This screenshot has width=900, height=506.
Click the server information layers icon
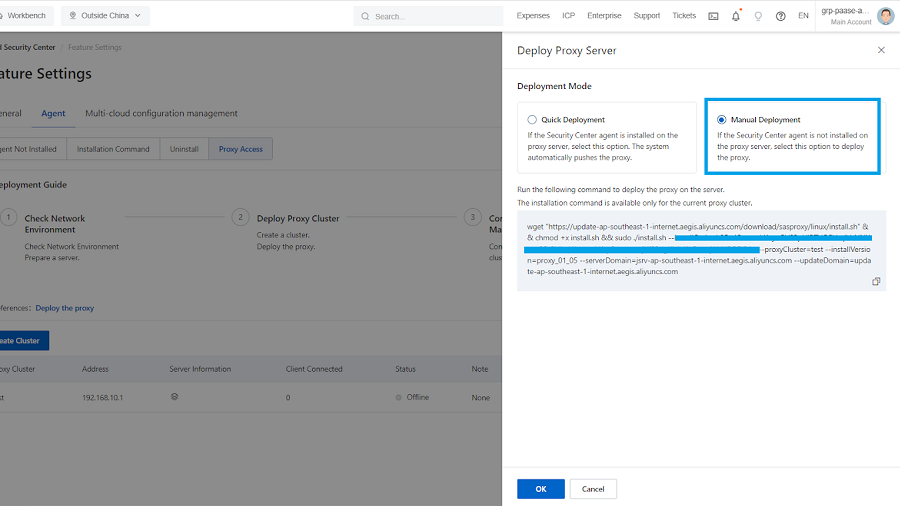tap(174, 397)
